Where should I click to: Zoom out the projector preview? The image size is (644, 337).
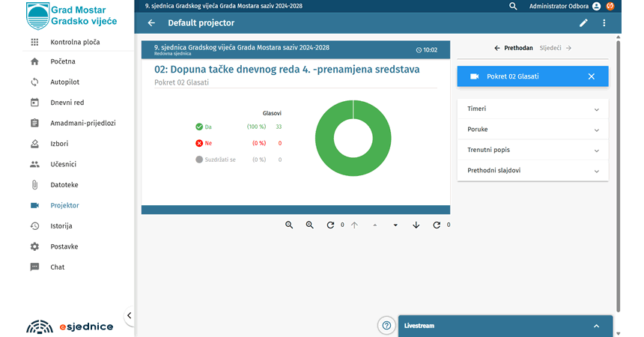[289, 225]
